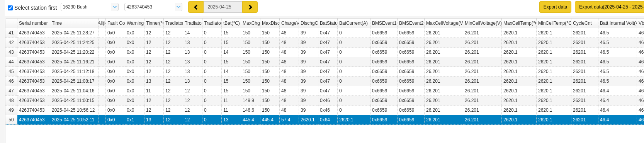
Task: Click the Batt Internal Volt column header
Action: click(x=618, y=23)
